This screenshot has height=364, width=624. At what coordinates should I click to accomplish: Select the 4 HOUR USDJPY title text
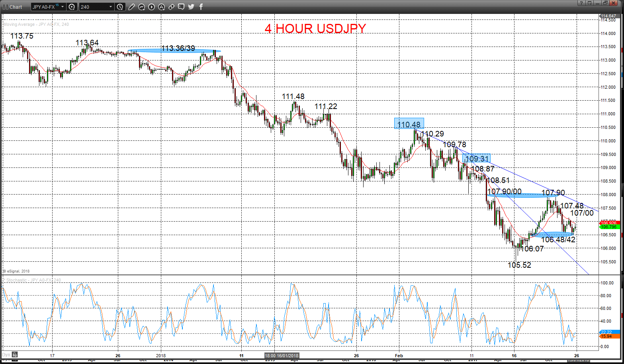pos(315,29)
